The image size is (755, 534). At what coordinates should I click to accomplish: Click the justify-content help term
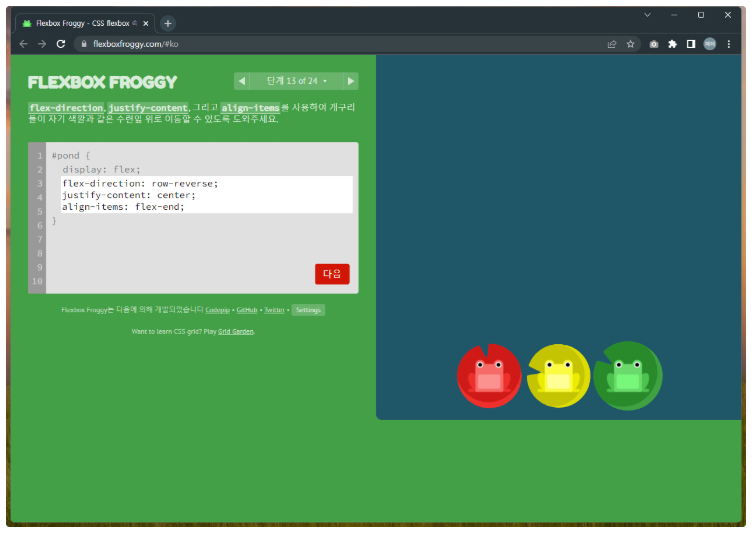(148, 108)
